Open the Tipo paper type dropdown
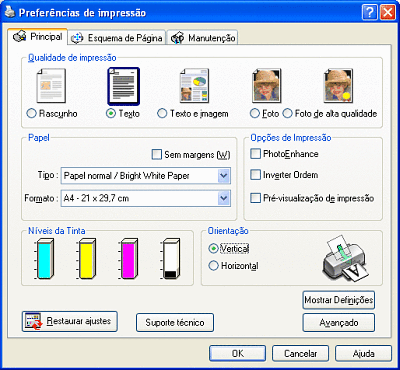This screenshot has width=400, height=370. click(146, 176)
